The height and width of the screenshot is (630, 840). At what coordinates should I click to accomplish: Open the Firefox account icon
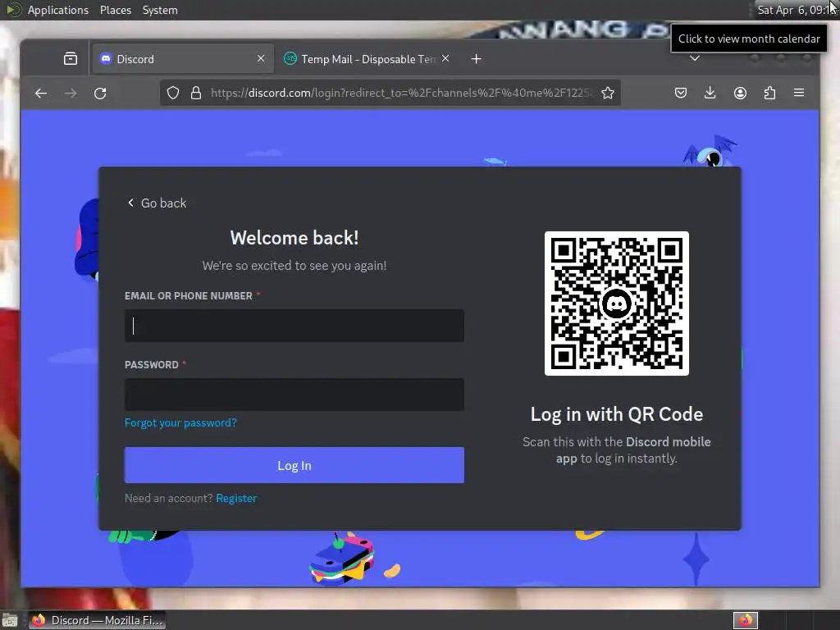point(740,94)
